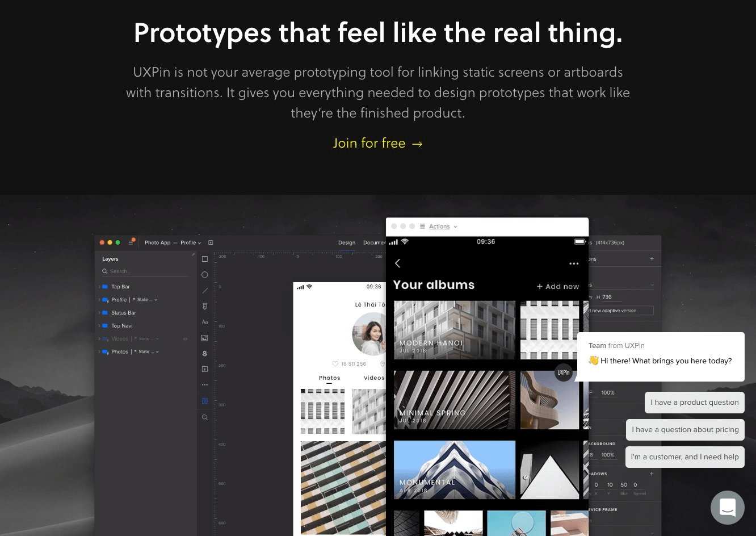This screenshot has width=756, height=536.
Task: Click the Actions list icon in preview window
Action: [x=422, y=226]
